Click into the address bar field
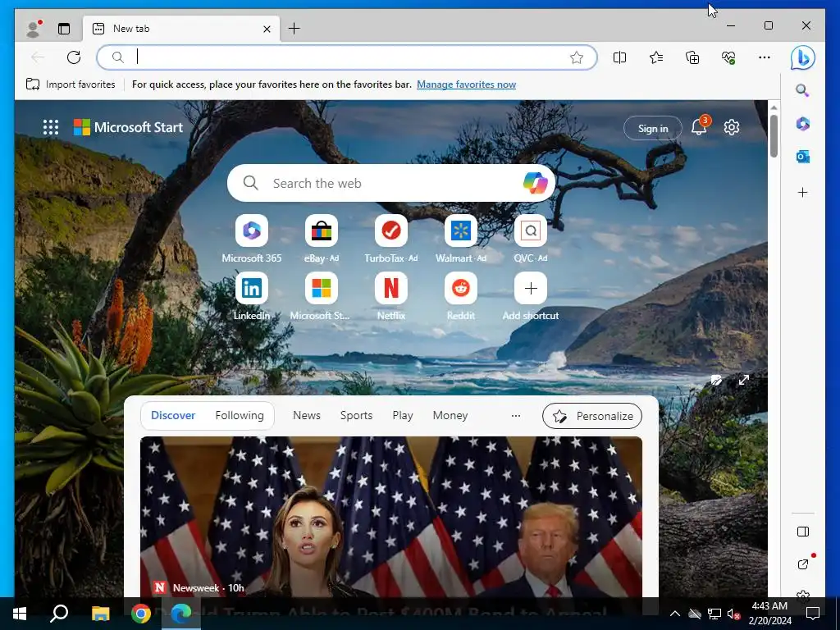Screen dimensions: 840x630 tap(345, 57)
